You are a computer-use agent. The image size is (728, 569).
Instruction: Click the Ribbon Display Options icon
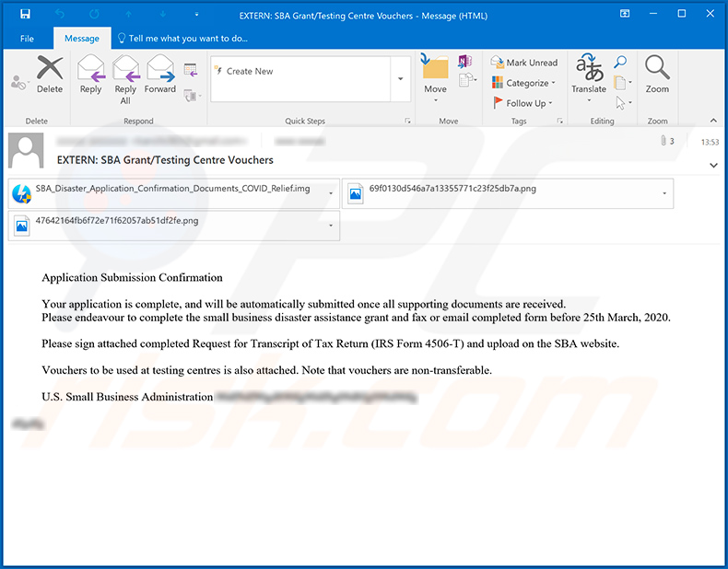[625, 14]
